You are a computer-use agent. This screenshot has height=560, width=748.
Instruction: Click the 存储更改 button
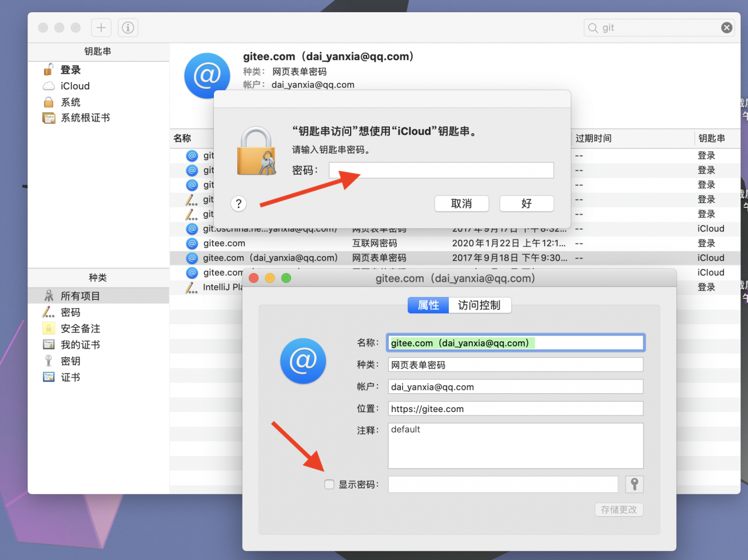point(619,510)
